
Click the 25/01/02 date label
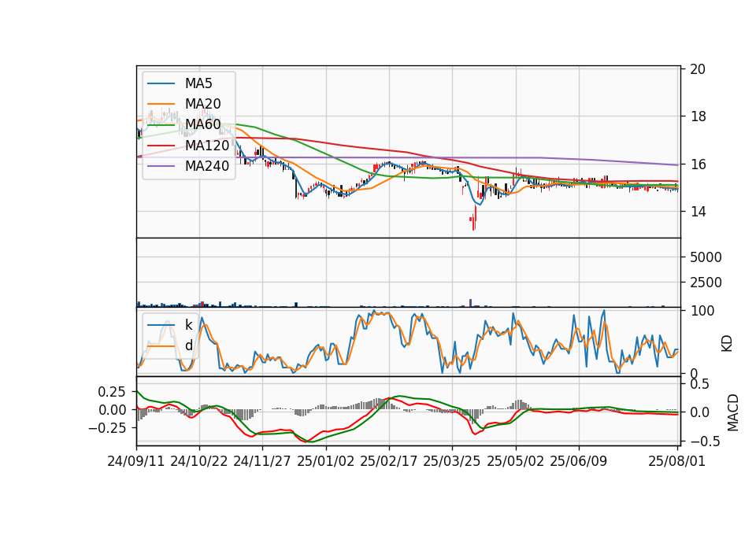pyautogui.click(x=325, y=461)
